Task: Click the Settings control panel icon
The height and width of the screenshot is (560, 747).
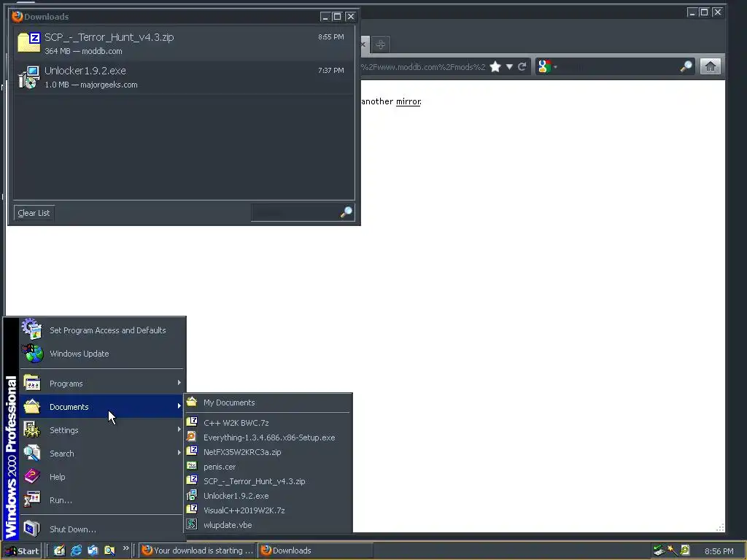Action: tap(32, 429)
